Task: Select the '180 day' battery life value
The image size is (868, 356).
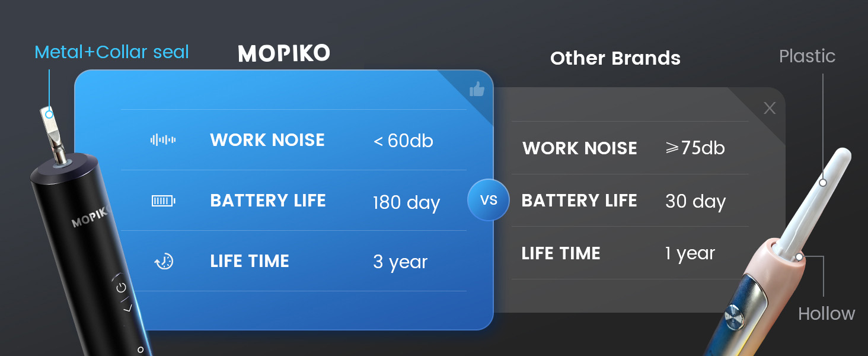Action: (406, 202)
